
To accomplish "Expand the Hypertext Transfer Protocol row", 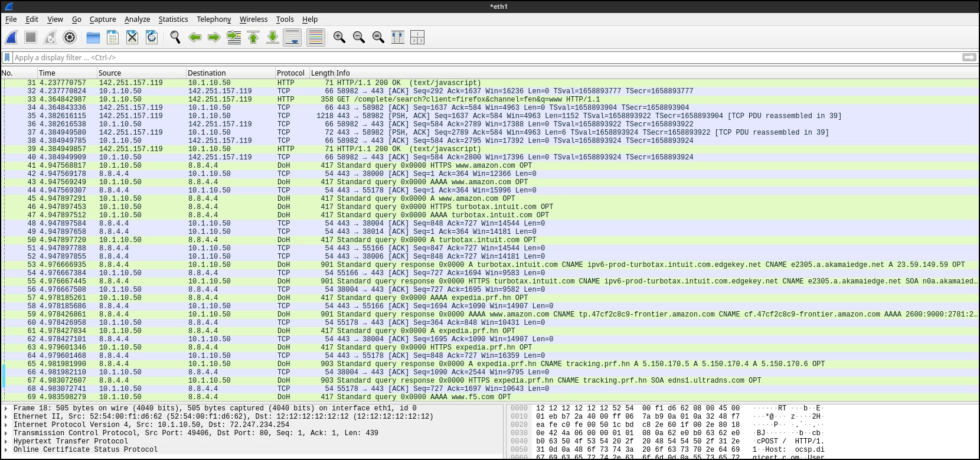I will 6,441.
